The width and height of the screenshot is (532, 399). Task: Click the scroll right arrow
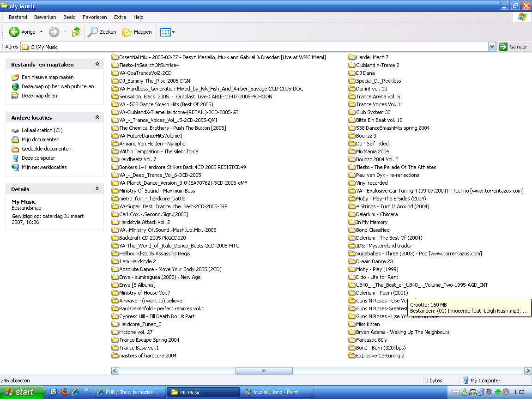[x=527, y=371]
